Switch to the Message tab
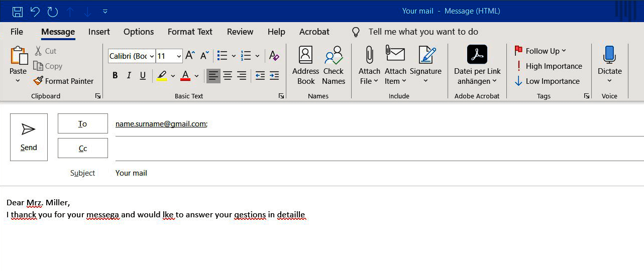This screenshot has width=644, height=271. (x=58, y=32)
